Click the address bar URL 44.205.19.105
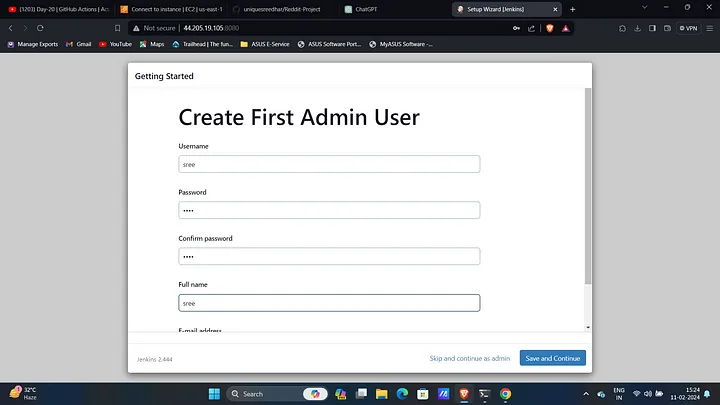The height and width of the screenshot is (405, 720). [x=211, y=28]
